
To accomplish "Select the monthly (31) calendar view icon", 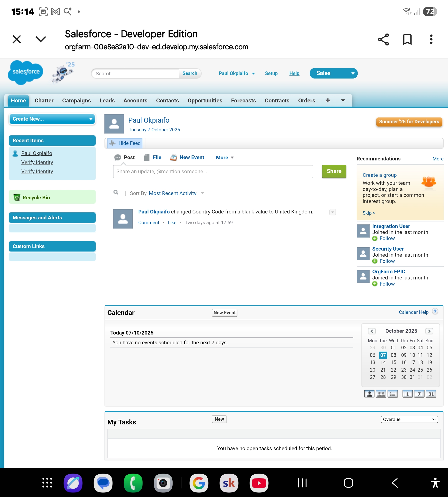I will (431, 394).
